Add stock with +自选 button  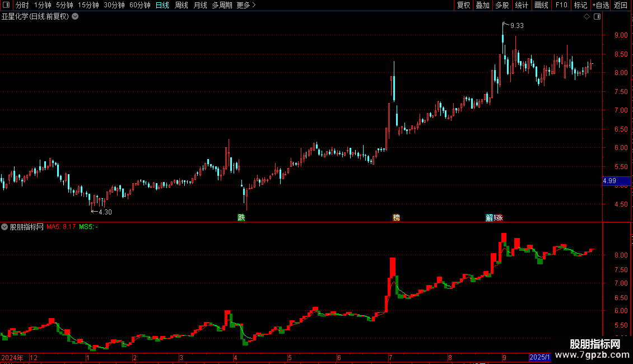click(x=601, y=5)
